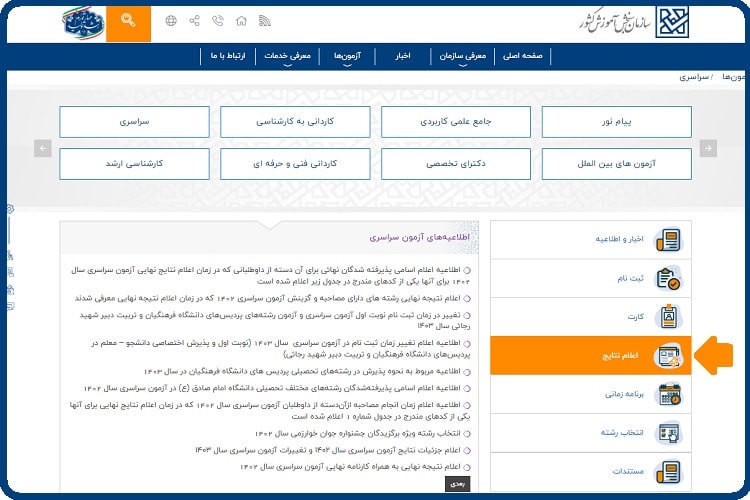This screenshot has height=500, width=750.
Task: Select the جامع علمی کاربردی exam box
Action: pyautogui.click(x=456, y=122)
